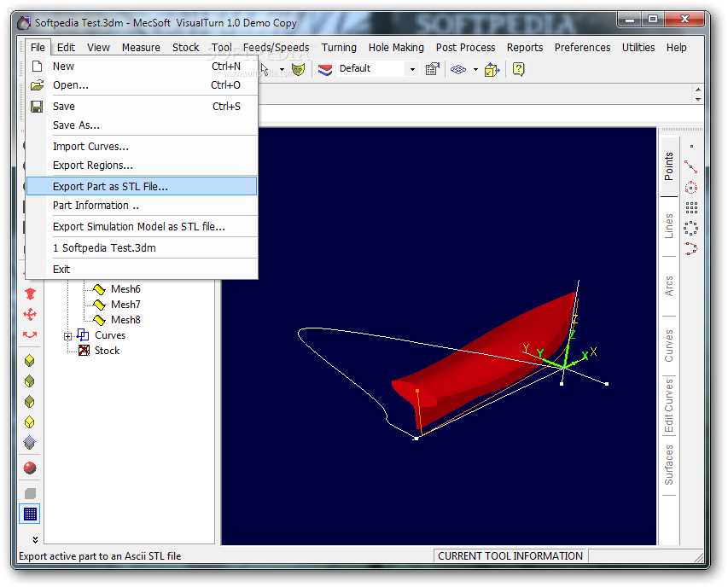Choose Exit from the File menu
The image size is (728, 587).
(142, 269)
